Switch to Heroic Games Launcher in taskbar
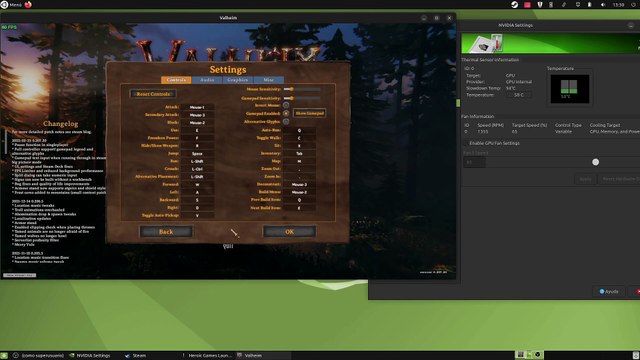This screenshot has width=640, height=360. point(207,356)
